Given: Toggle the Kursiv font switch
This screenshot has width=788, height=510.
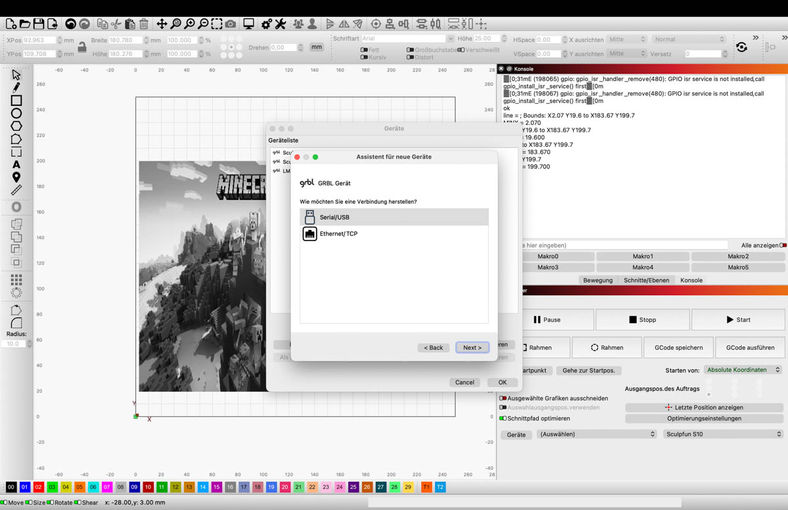Looking at the screenshot, I should pos(364,57).
